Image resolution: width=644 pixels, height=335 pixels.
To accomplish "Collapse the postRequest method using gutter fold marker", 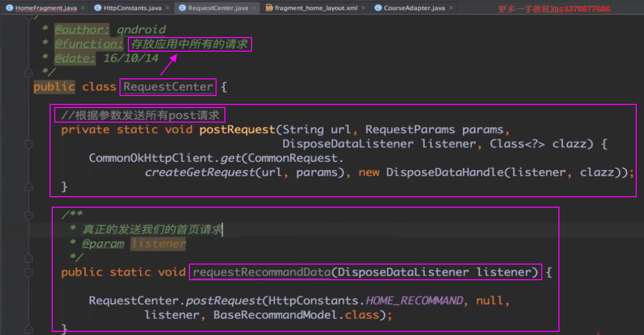I will pos(29,144).
